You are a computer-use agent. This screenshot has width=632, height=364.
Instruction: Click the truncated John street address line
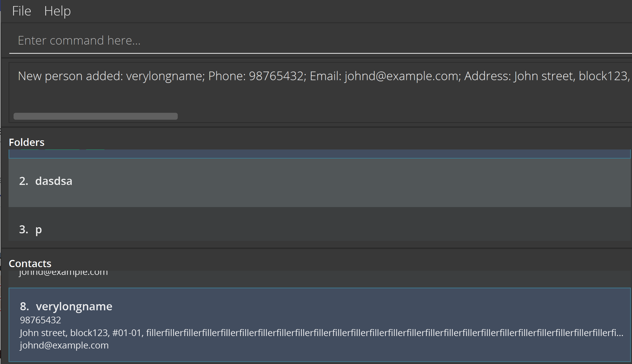click(321, 333)
